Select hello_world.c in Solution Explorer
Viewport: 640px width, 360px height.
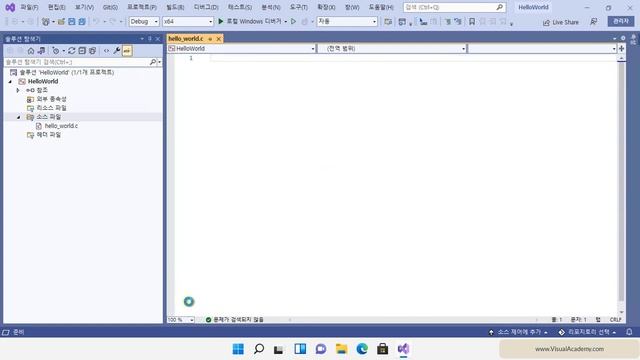click(x=61, y=126)
